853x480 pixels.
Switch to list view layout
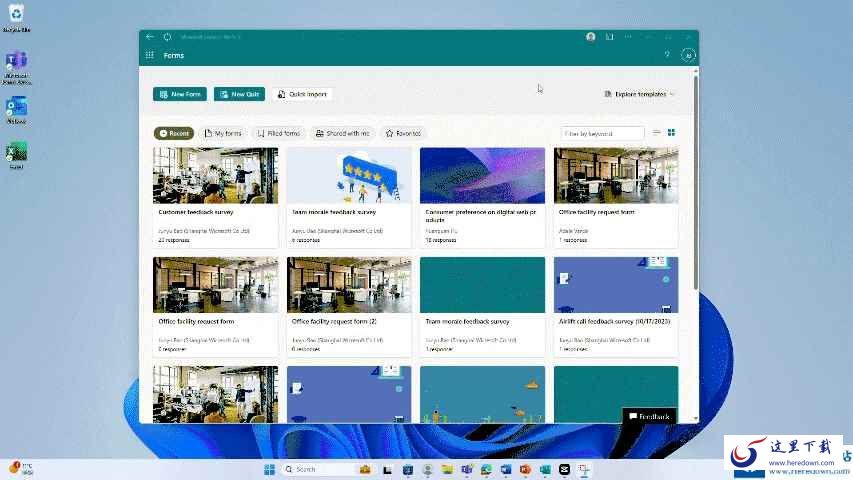[x=657, y=133]
